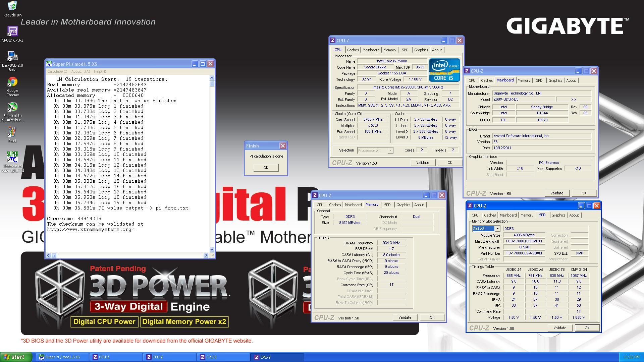The image size is (644, 362).
Task: Click the CPU-Z Memory window title icon
Action: (315, 195)
